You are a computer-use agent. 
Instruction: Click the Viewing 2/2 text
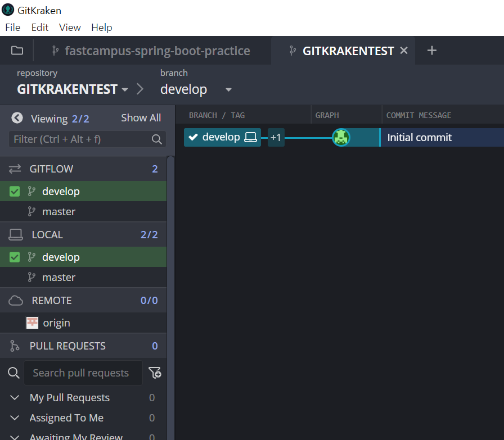[x=60, y=119]
